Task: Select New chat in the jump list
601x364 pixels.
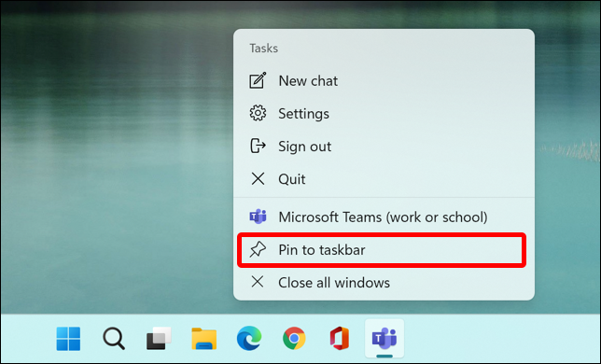Action: [x=384, y=81]
